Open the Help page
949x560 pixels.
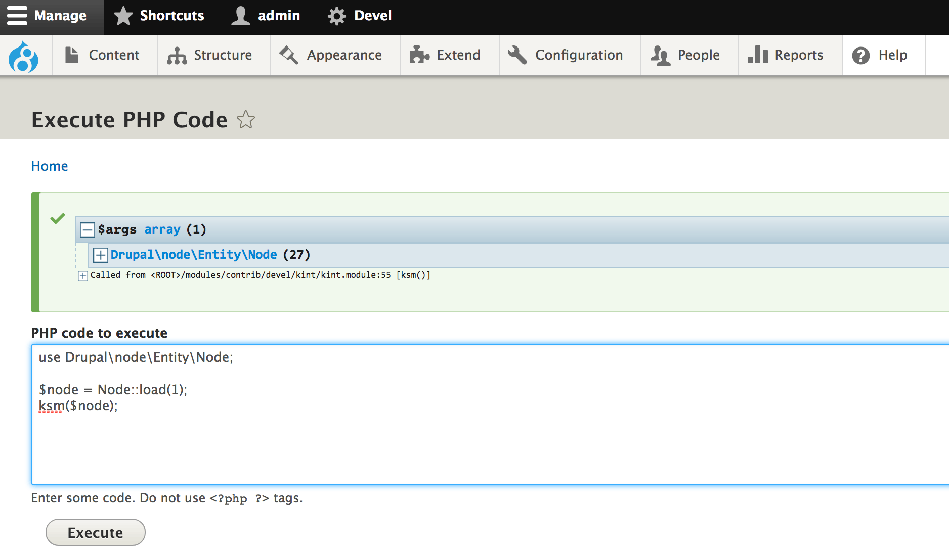(880, 55)
